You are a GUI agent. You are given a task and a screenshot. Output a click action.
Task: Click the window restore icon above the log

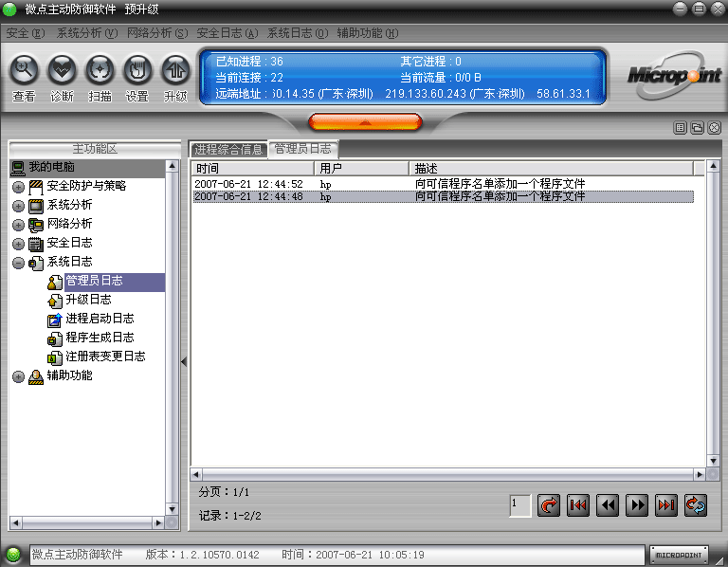click(x=697, y=128)
